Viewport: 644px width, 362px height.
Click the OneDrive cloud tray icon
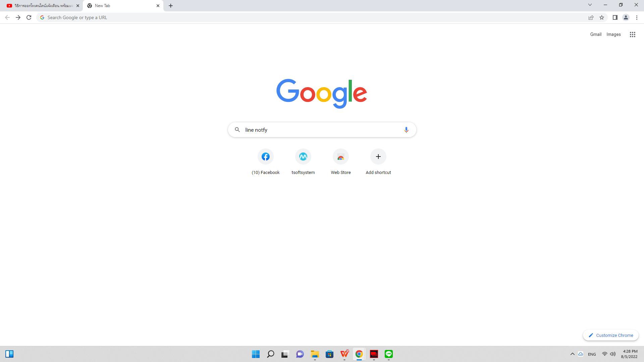[581, 354]
